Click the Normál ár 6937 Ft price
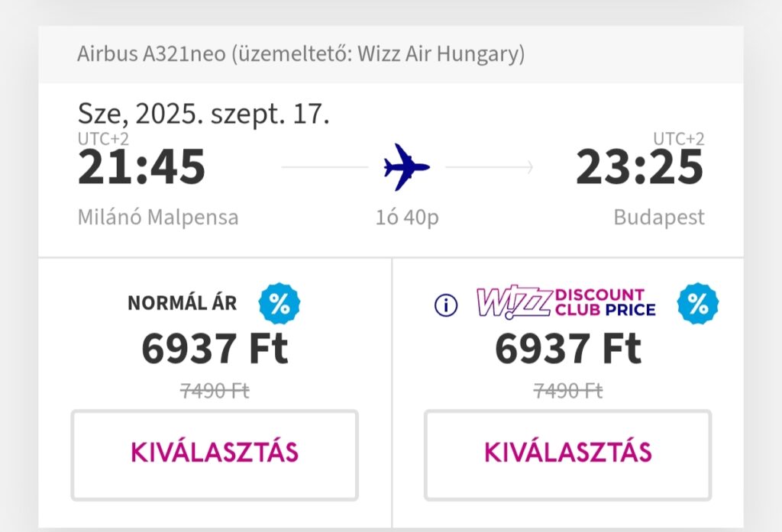Viewport: 782px width, 532px height. (x=215, y=349)
